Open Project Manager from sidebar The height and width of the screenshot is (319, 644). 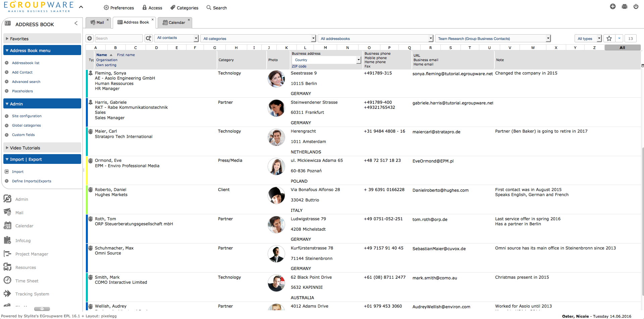[x=32, y=254]
